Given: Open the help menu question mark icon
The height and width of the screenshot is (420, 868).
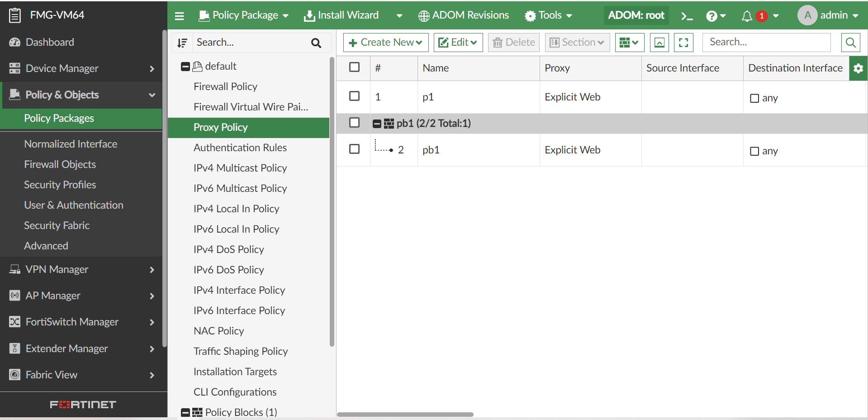Looking at the screenshot, I should point(712,15).
